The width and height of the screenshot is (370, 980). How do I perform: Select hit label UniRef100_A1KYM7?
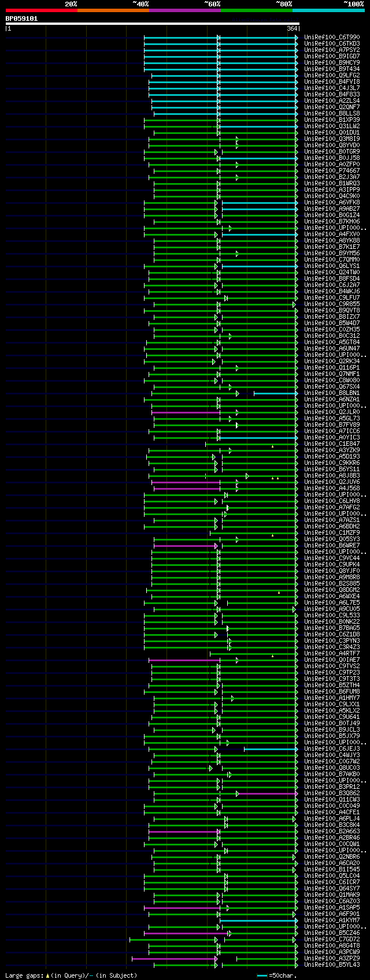332,920
